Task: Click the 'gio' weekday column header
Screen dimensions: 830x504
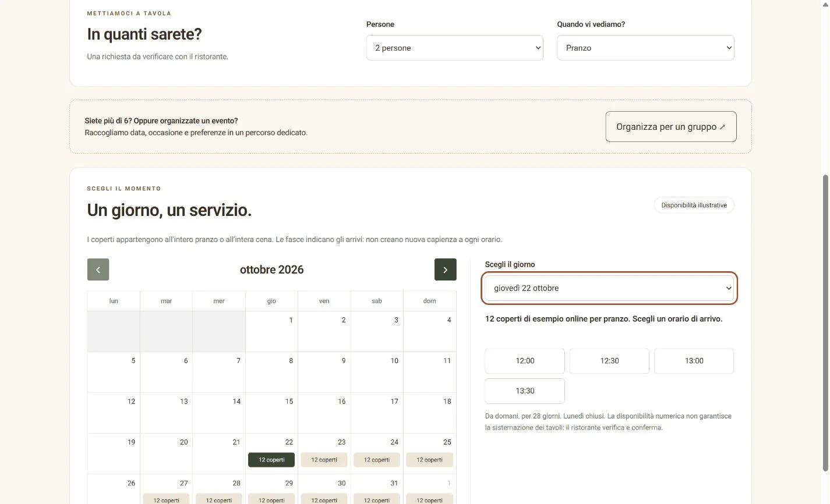Action: click(x=271, y=301)
